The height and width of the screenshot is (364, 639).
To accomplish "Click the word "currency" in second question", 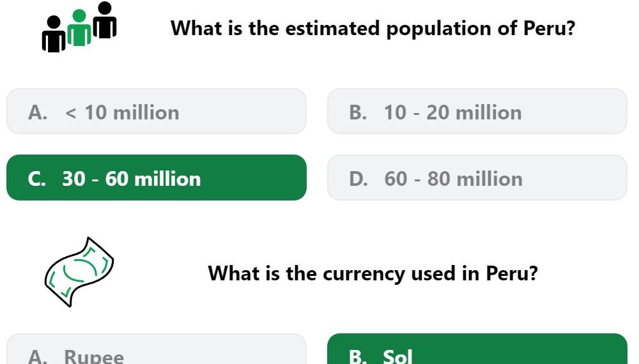I will 364,274.
